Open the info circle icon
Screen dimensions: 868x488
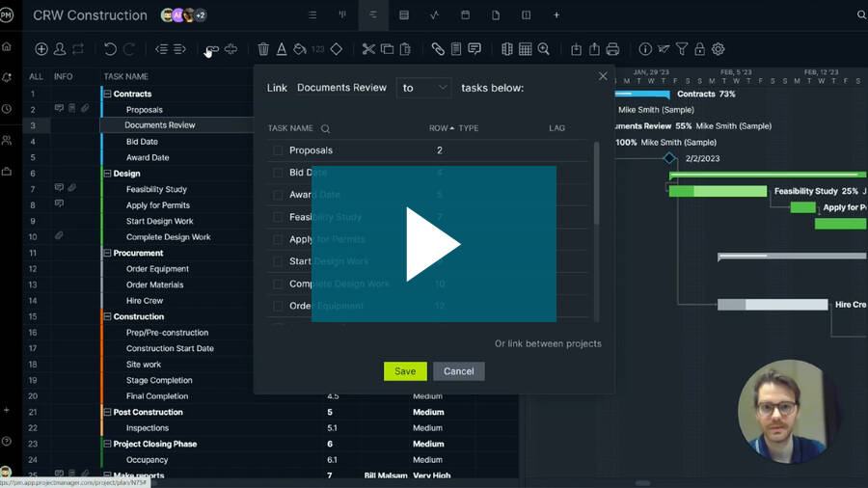pos(645,49)
